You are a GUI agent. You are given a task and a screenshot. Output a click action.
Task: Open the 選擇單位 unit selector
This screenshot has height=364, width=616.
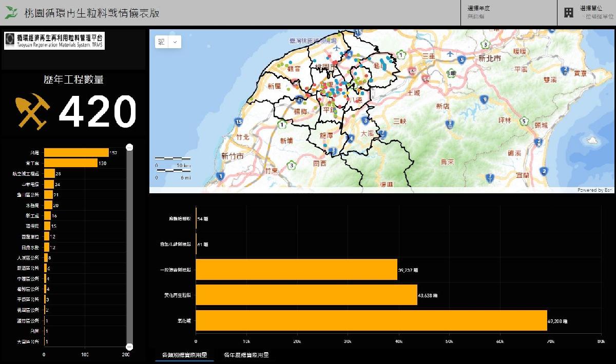click(595, 13)
